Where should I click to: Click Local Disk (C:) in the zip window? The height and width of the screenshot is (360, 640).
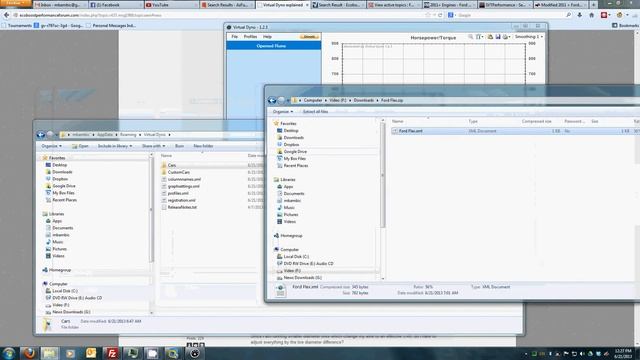[296, 256]
